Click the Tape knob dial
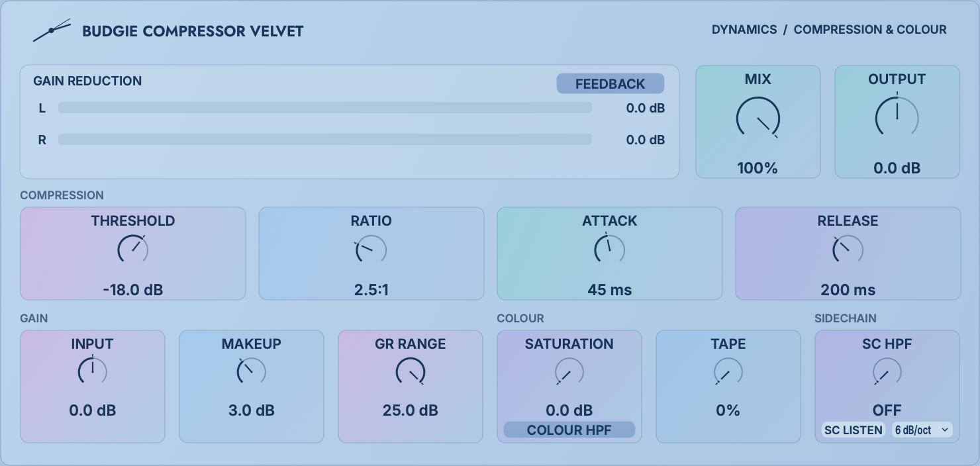Image resolution: width=980 pixels, height=466 pixels. tap(728, 372)
